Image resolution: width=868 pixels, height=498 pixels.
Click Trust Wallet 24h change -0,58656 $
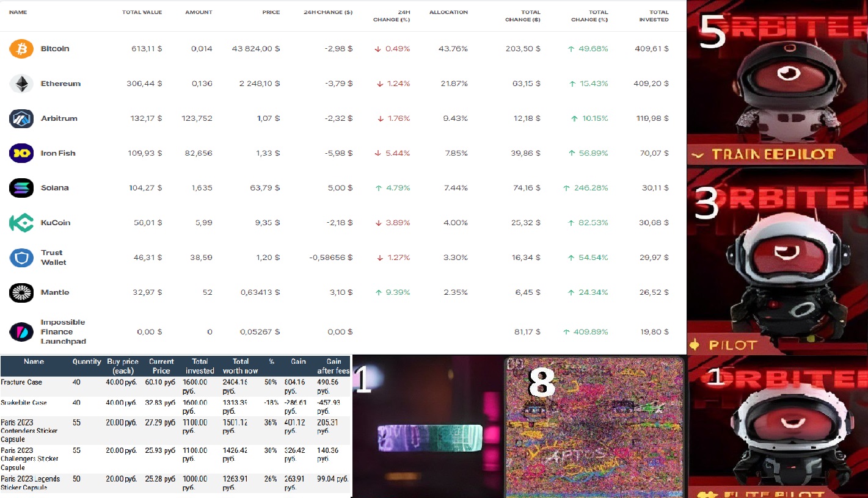tap(331, 258)
